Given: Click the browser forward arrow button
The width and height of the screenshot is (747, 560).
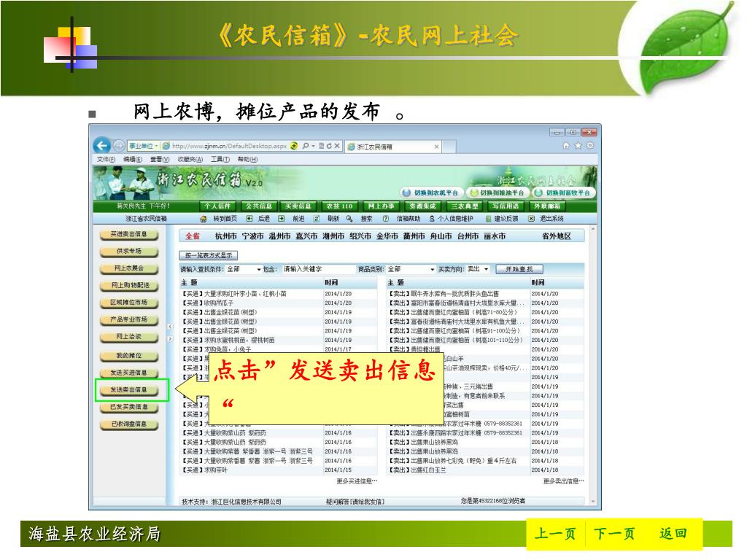Looking at the screenshot, I should pos(119,146).
